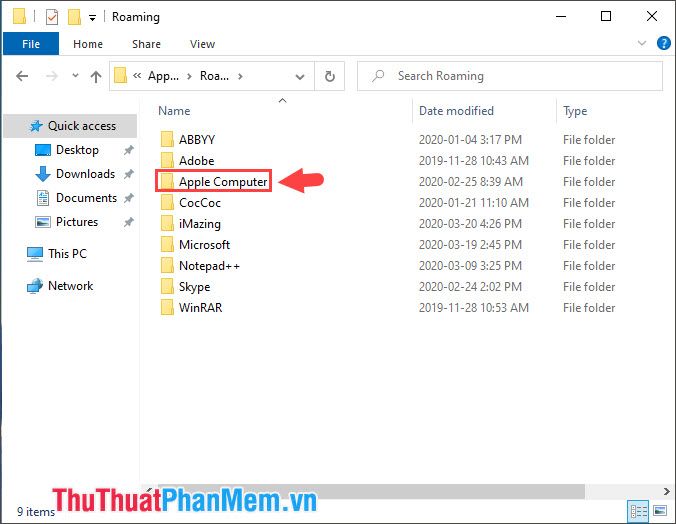
Task: Click the Roa... breadcrumb segment
Action: 214,76
